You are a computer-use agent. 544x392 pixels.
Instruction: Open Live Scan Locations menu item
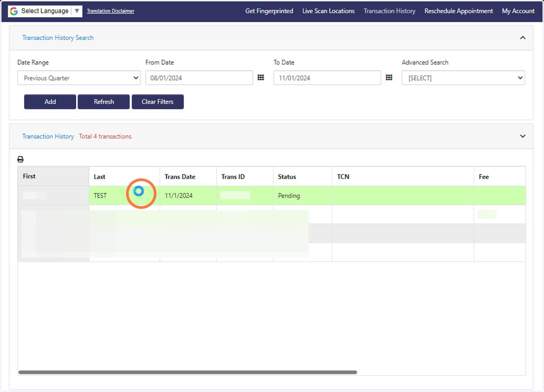[x=329, y=11]
